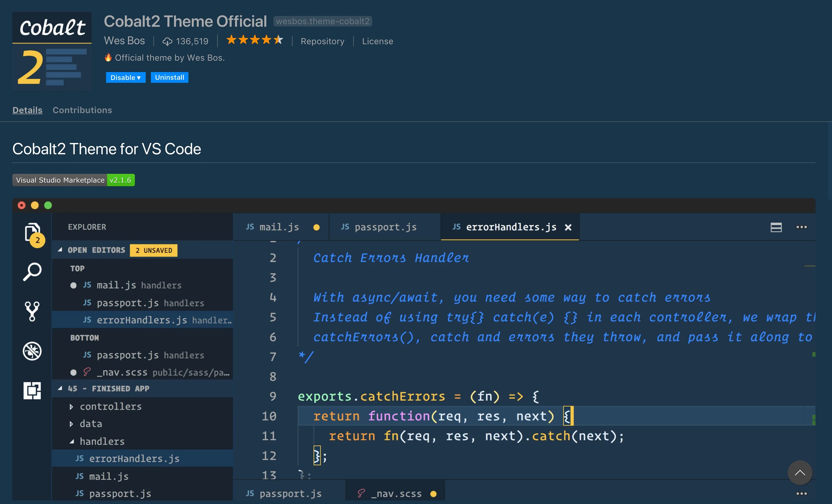
Task: Open the Debug bug icon in activity bar
Action: coord(32,351)
